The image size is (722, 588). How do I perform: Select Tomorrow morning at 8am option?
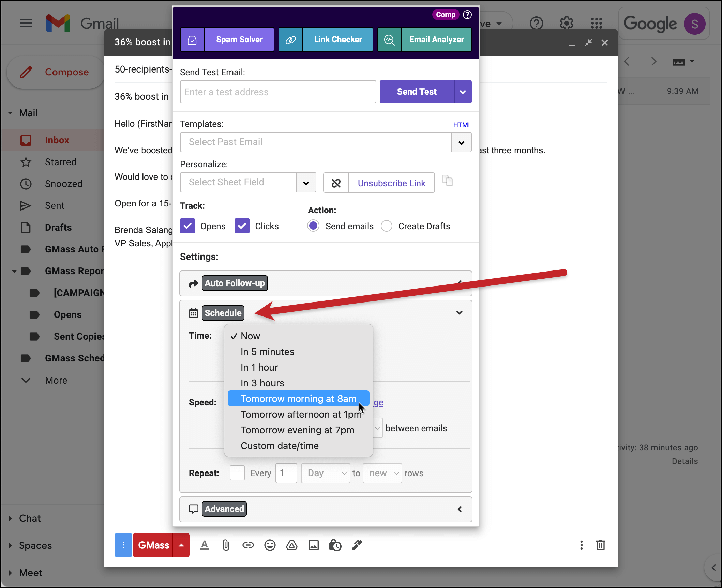point(298,398)
